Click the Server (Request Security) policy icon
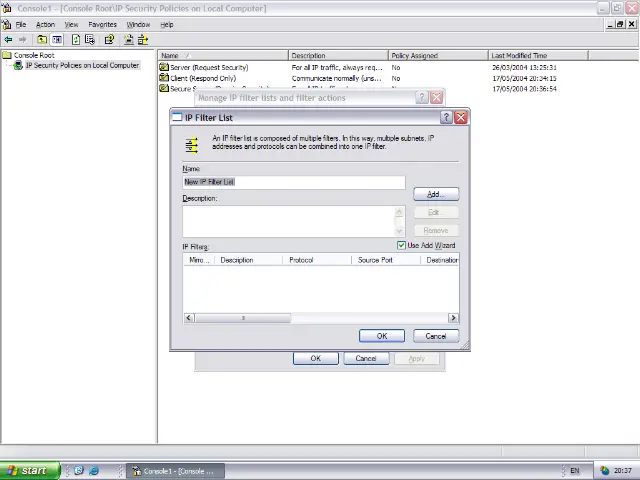Screen dimensions: 640x480 point(164,67)
